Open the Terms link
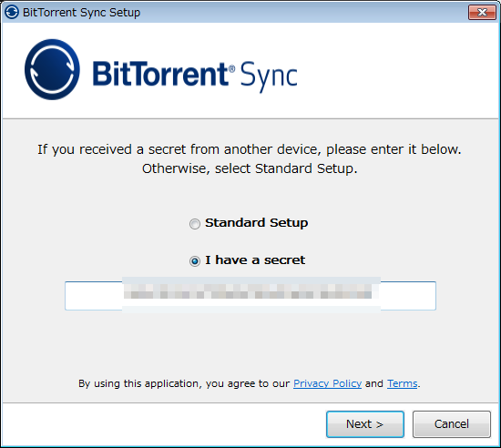The image size is (501, 448). [403, 383]
